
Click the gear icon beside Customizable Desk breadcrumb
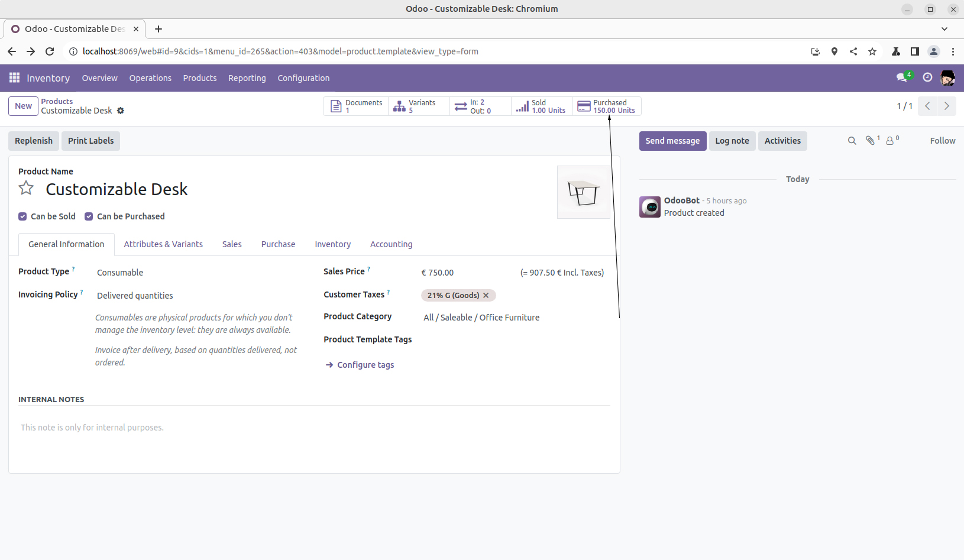pyautogui.click(x=121, y=111)
